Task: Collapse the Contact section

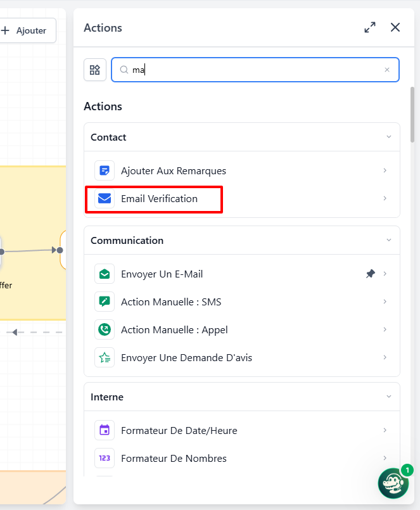Action: 389,137
